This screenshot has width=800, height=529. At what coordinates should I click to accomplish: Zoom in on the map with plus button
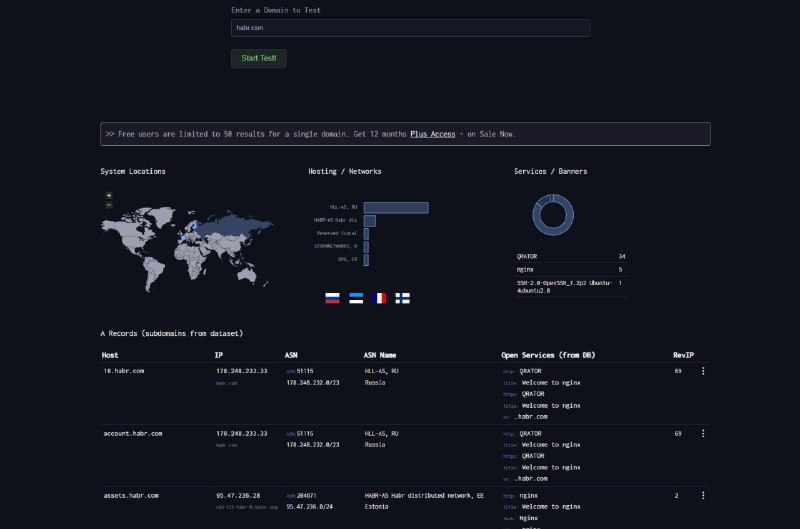click(x=109, y=195)
